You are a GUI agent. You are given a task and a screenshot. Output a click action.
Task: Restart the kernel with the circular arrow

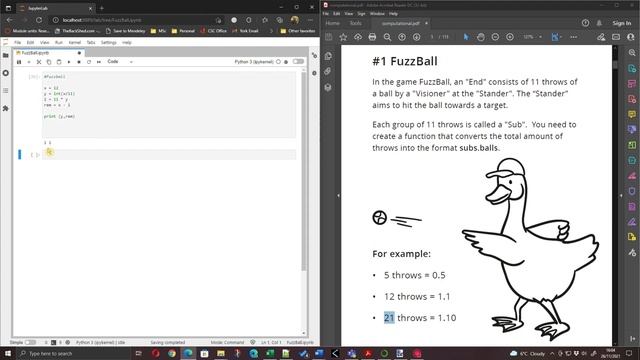89,62
